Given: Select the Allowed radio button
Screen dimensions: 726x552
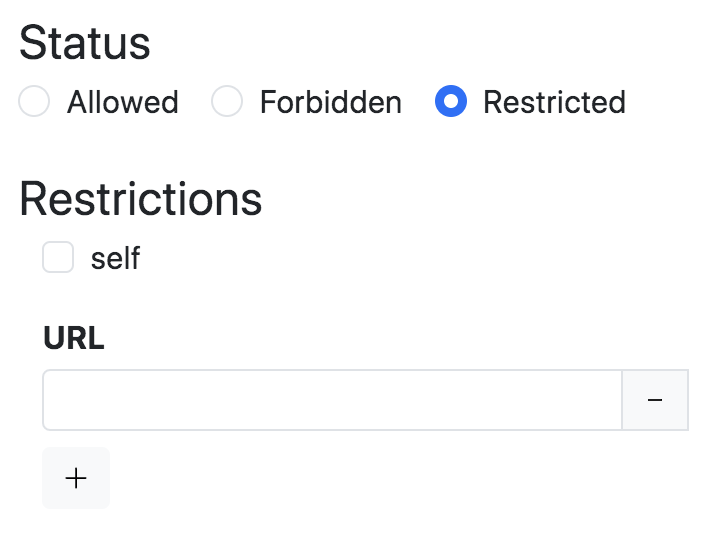Looking at the screenshot, I should 35,102.
